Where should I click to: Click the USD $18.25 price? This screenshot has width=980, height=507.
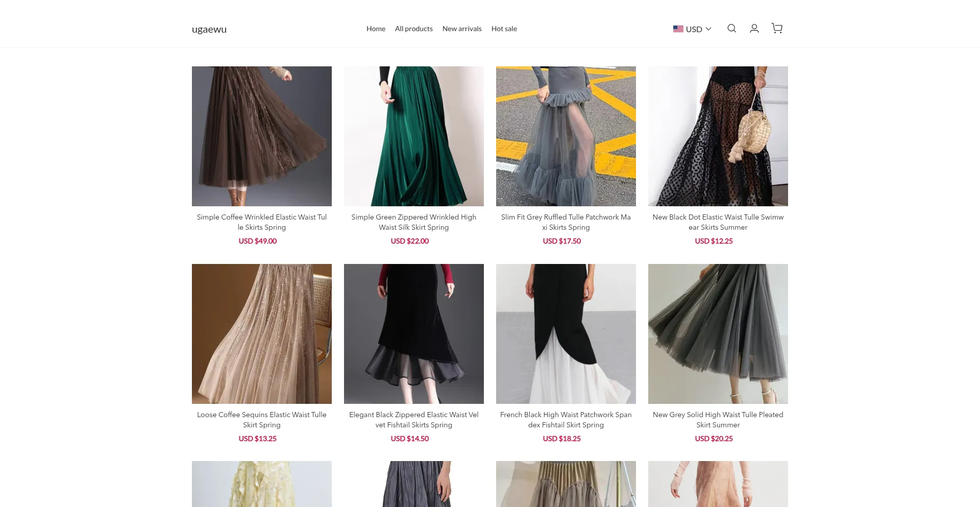tap(562, 439)
